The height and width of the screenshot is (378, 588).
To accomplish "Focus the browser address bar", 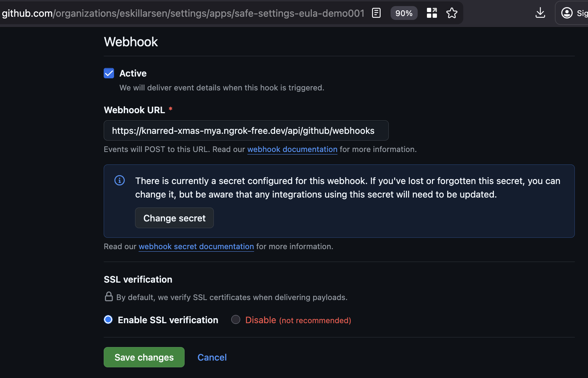I will [x=178, y=13].
